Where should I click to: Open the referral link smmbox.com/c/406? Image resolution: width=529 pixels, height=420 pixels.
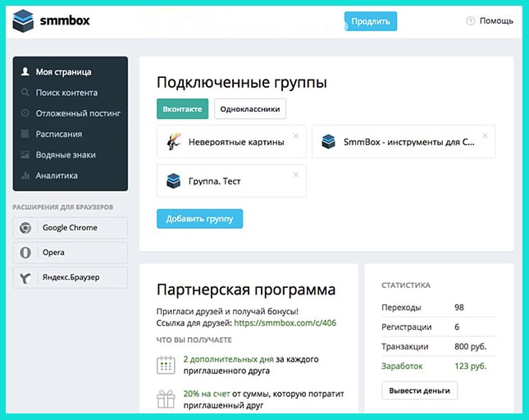(285, 323)
